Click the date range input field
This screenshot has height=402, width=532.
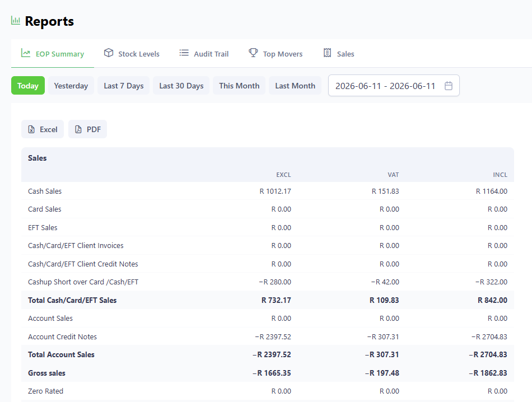point(394,86)
